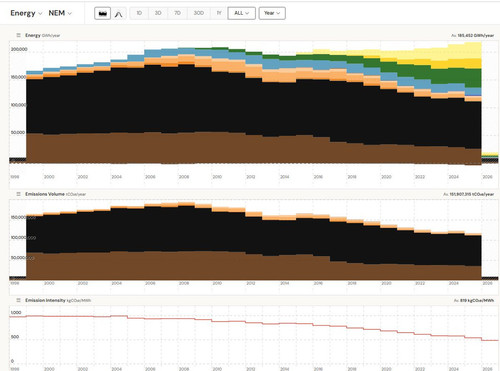Viewport: 500px width, 371px height.
Task: Click the 200,000 y-axis label in Energy chart
Action: click(x=19, y=49)
